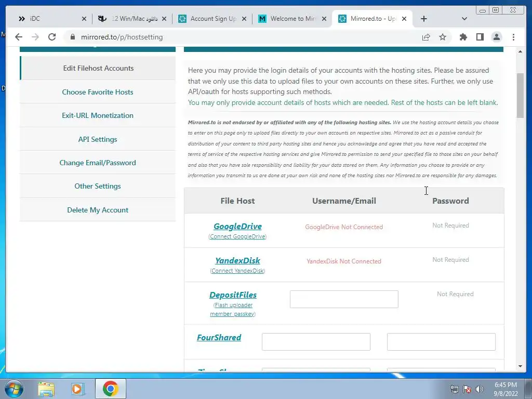This screenshot has height=399, width=532.
Task: Open the Chrome profile avatar
Action: point(496,37)
